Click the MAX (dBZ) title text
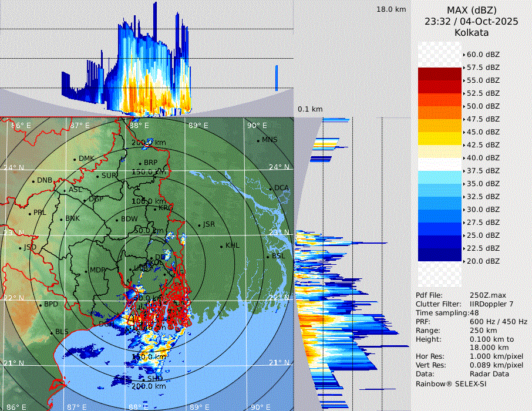Image resolution: width=532 pixels, height=411 pixels. [472, 10]
